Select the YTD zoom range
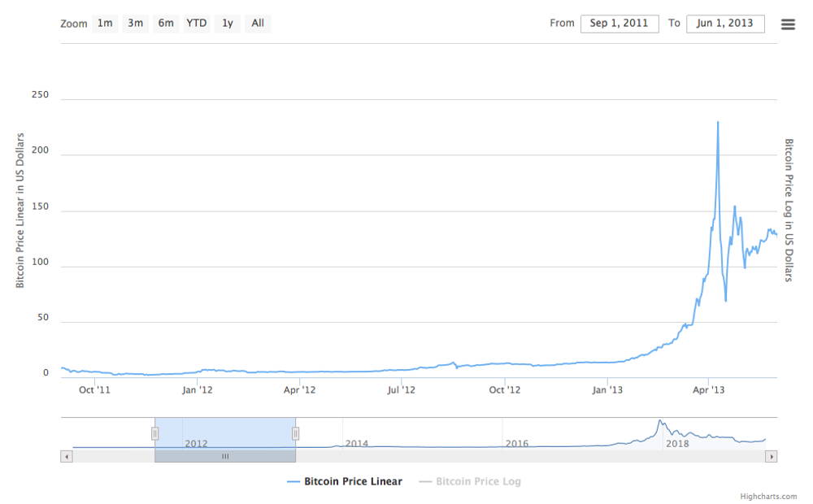Image resolution: width=813 pixels, height=504 pixels. (x=197, y=24)
